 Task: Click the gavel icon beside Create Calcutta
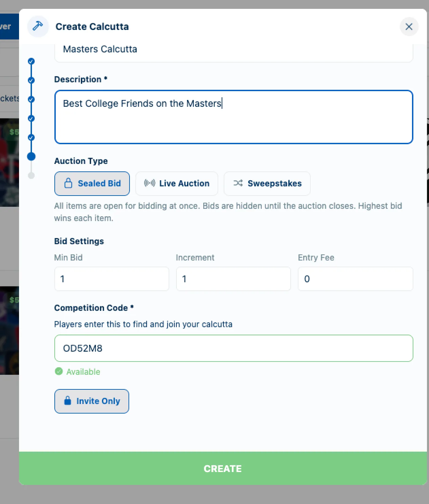tap(38, 26)
